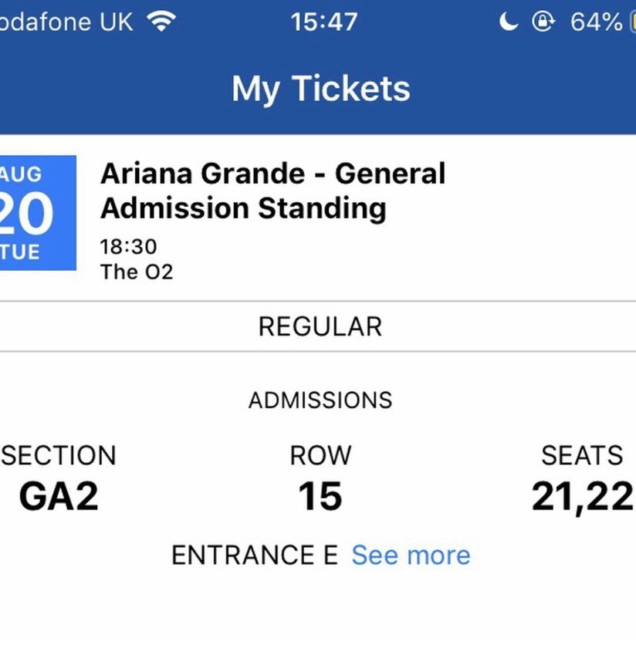Tap the My Tickets header title

pyautogui.click(x=320, y=89)
